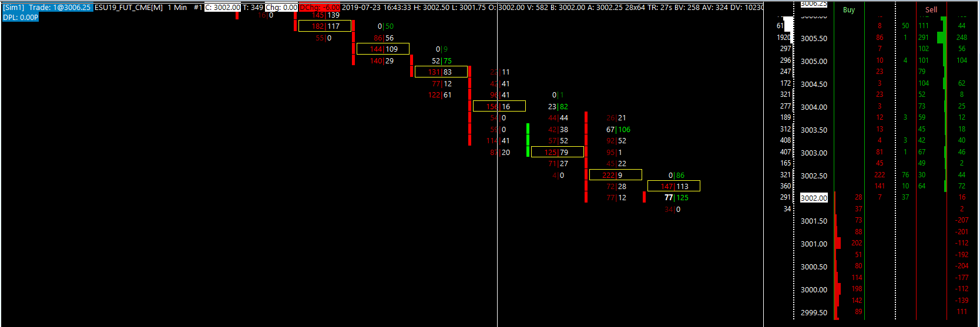Viewport: 980px width, 327px height.
Task: Click the Chg: 0.00 field
Action: click(x=281, y=8)
